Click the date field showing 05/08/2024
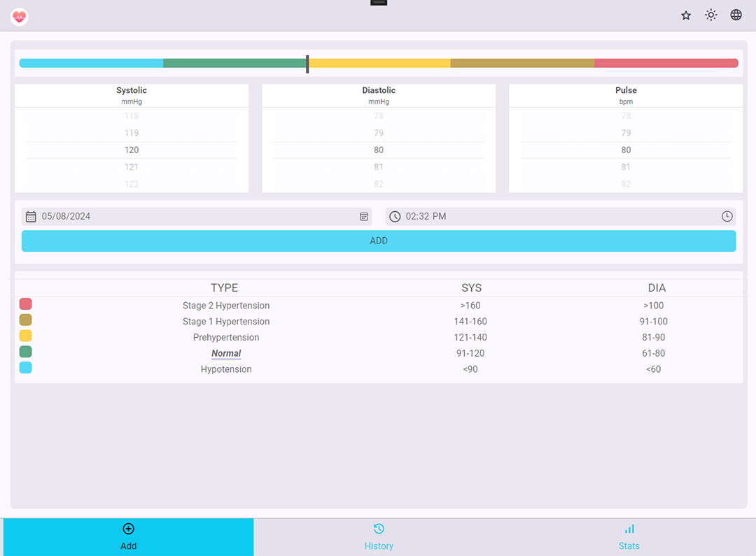756x556 pixels. (x=196, y=217)
